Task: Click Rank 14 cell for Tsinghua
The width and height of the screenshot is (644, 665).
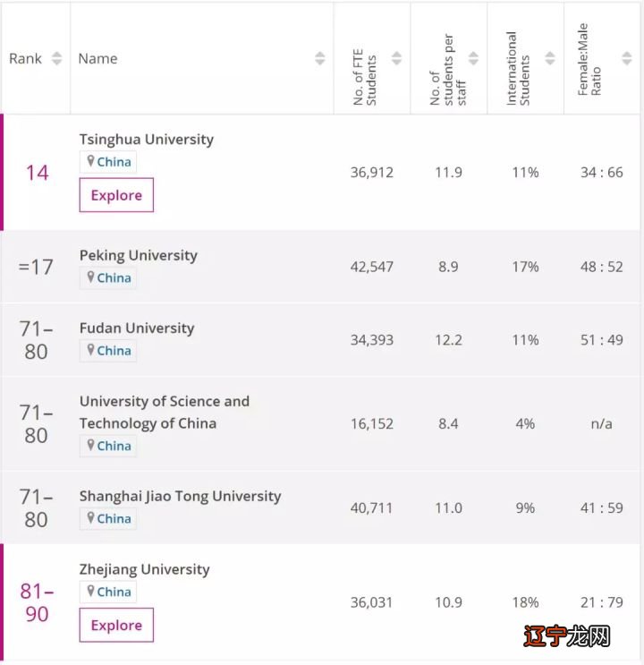Action: tap(37, 172)
